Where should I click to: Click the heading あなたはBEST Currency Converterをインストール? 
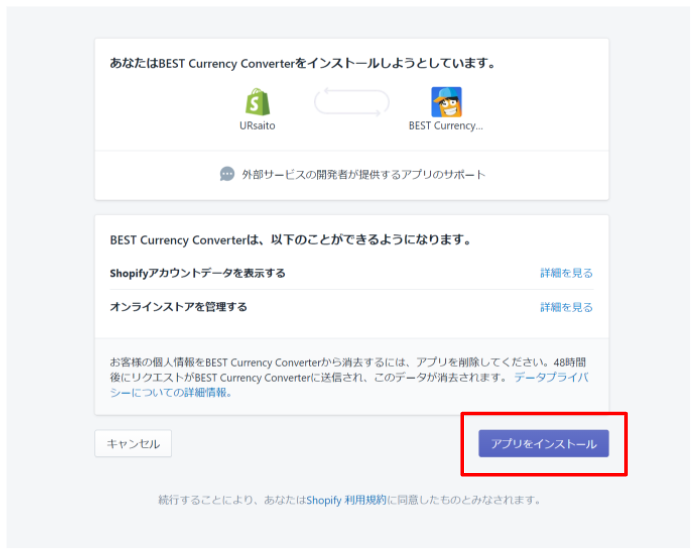point(302,63)
